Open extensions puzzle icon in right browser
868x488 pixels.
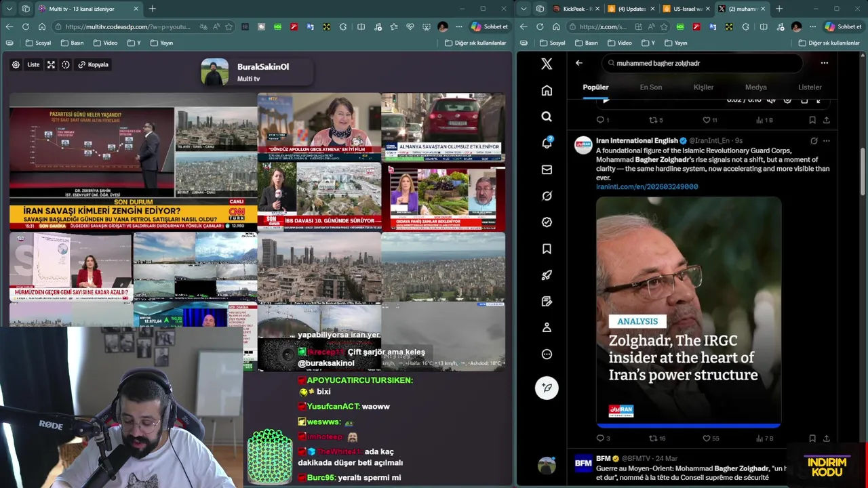[745, 26]
